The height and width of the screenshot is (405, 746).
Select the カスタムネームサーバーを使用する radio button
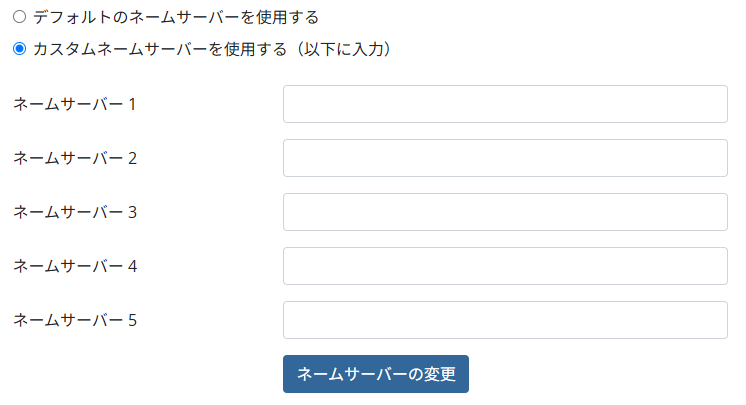point(19,48)
